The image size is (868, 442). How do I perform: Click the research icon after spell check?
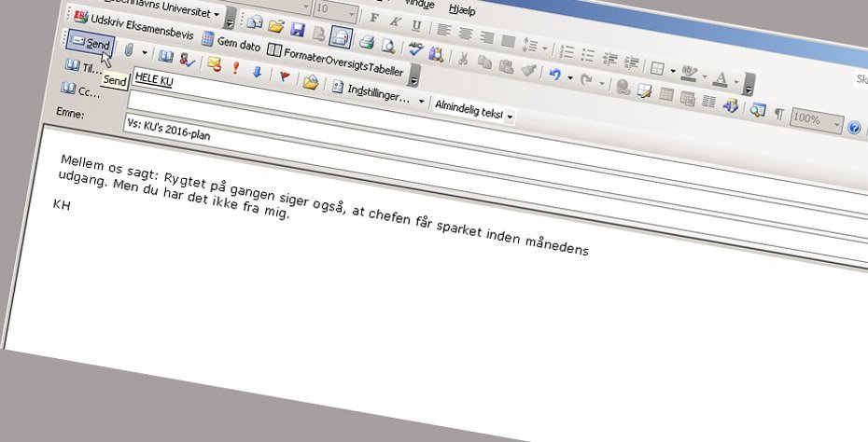[x=436, y=53]
